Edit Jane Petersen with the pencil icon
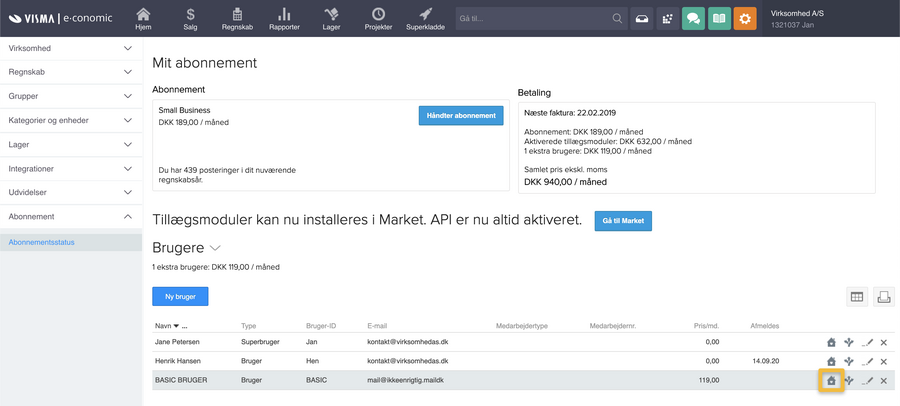Viewport: 900px width, 406px height. 868,342
